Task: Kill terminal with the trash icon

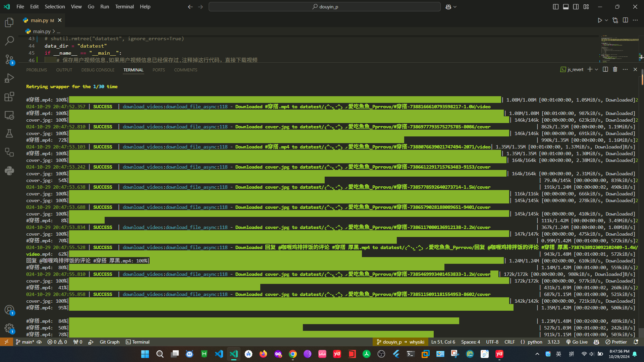Action: point(615,69)
